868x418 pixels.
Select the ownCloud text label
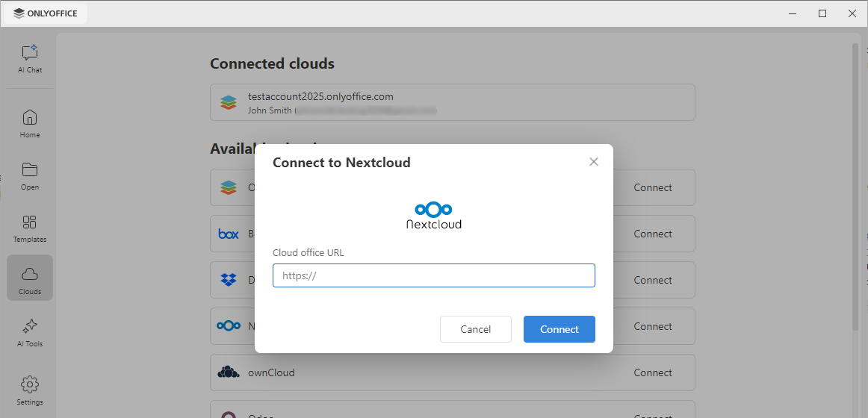271,372
